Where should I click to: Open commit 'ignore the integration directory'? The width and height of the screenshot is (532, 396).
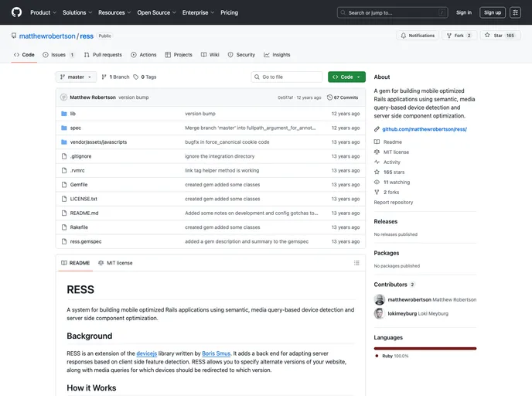point(220,156)
